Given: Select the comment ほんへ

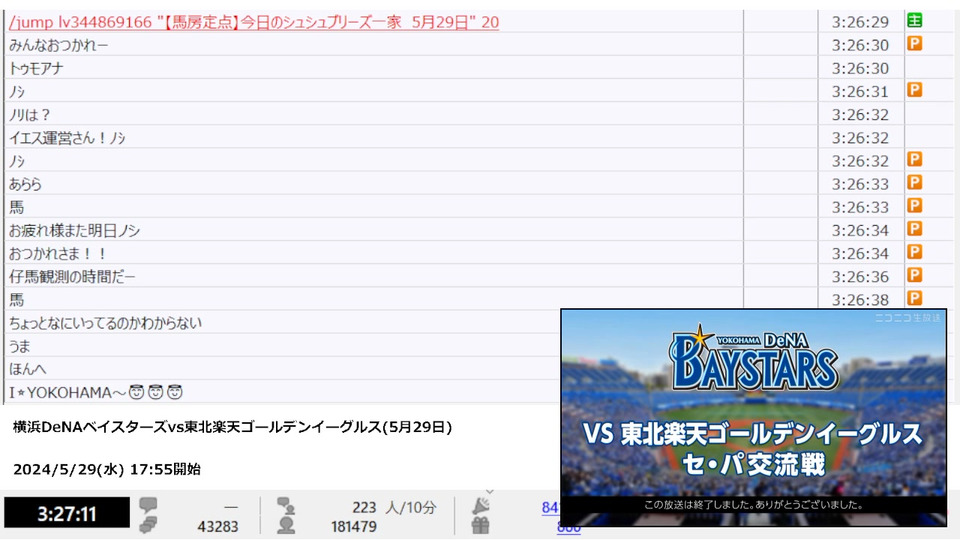Looking at the screenshot, I should coord(28,370).
